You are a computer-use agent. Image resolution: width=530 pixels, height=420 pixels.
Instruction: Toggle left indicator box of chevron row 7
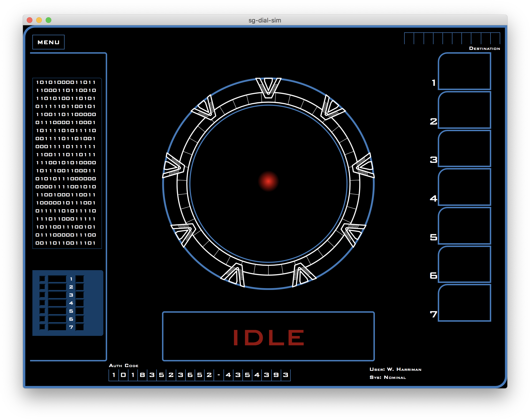42,327
